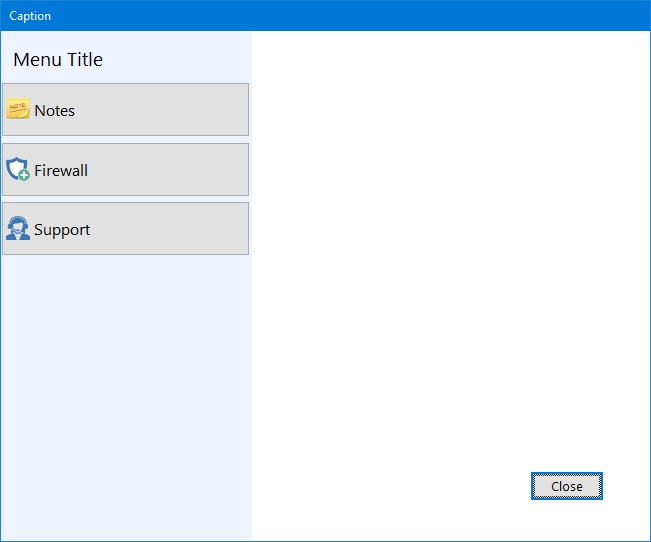Click the "Firewall" text label

61,171
